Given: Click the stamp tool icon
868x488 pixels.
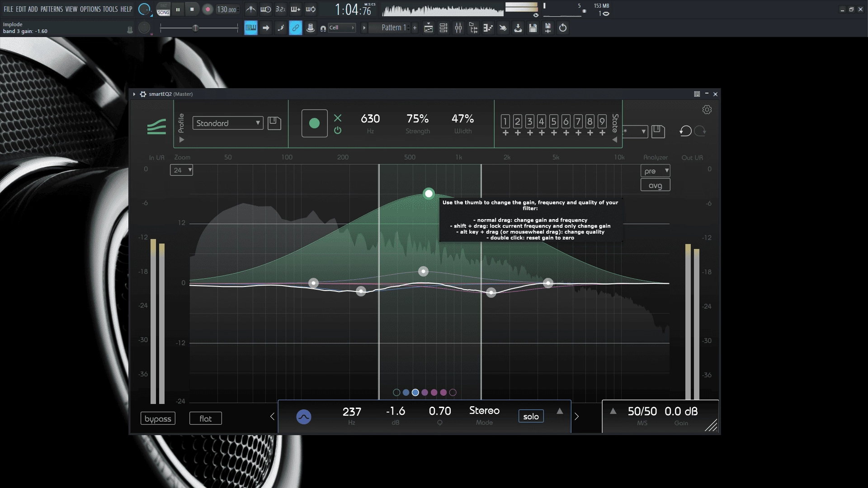Looking at the screenshot, I should (311, 28).
